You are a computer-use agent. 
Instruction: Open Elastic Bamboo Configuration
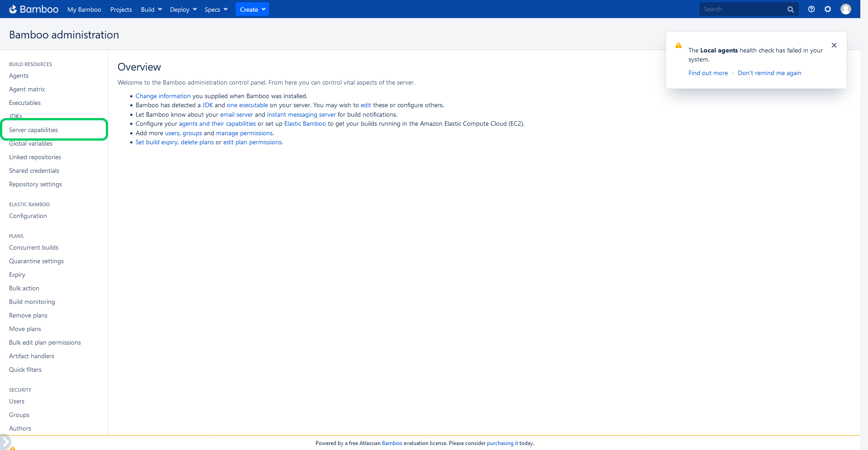[x=28, y=216]
